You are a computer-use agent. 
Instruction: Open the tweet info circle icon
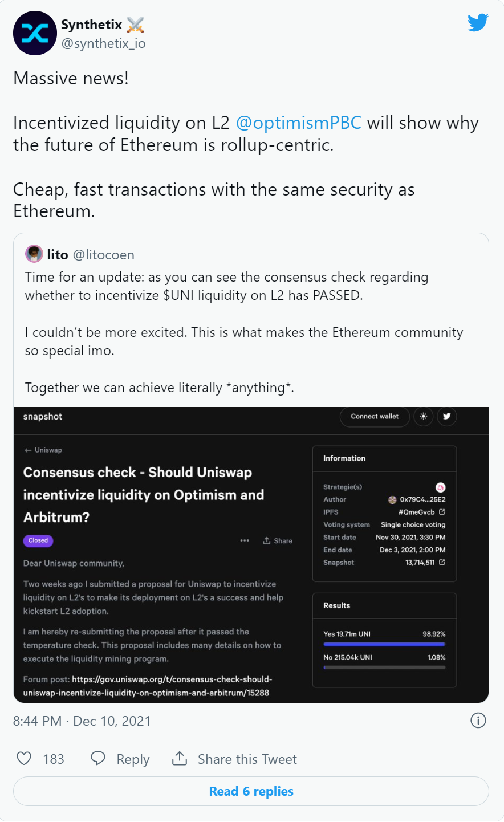[478, 721]
